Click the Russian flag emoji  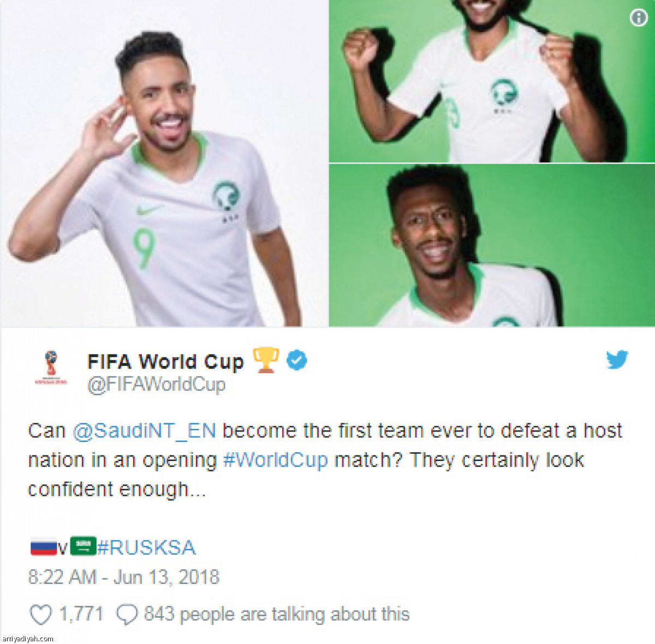click(43, 547)
